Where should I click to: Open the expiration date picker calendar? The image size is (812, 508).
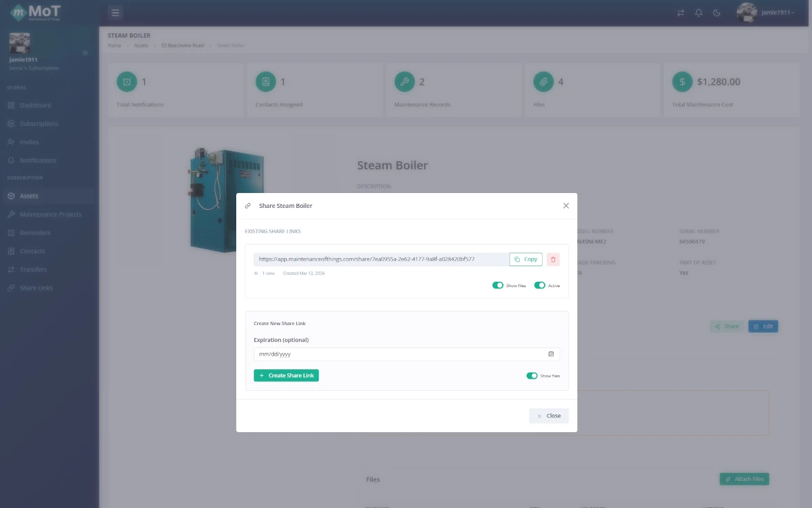[x=550, y=354]
